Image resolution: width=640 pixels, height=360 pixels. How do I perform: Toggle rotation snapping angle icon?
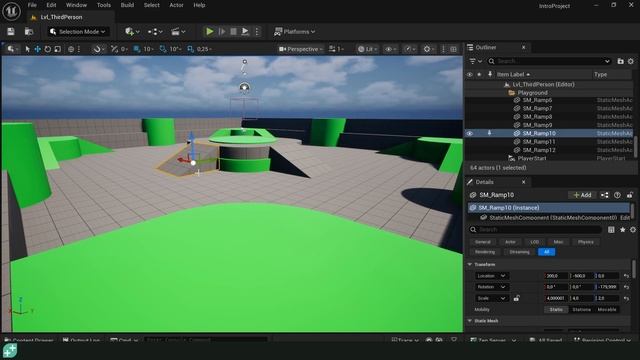coord(163,49)
